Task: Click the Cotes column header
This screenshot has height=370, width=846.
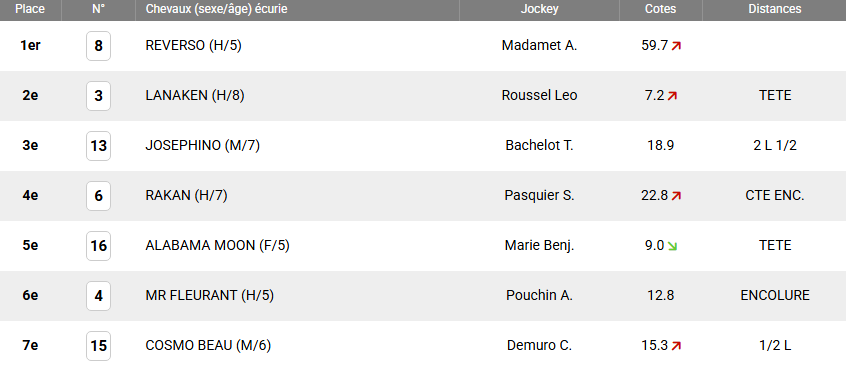Action: click(x=660, y=9)
